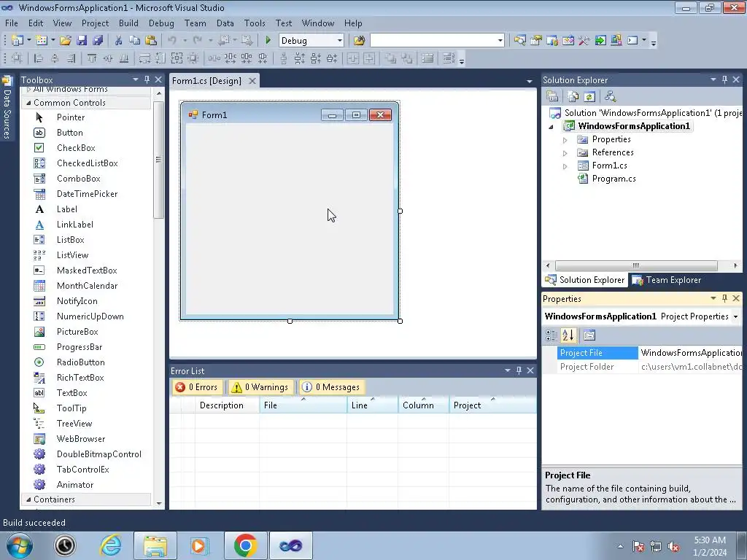
Task: Toggle auto-hide pin on Error List panel
Action: pyautogui.click(x=519, y=370)
